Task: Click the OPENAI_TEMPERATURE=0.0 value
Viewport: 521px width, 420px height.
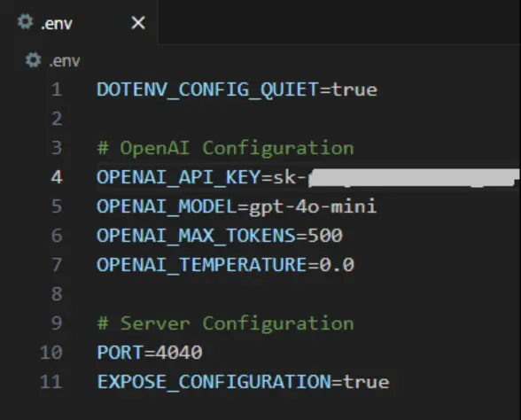Action: click(337, 265)
